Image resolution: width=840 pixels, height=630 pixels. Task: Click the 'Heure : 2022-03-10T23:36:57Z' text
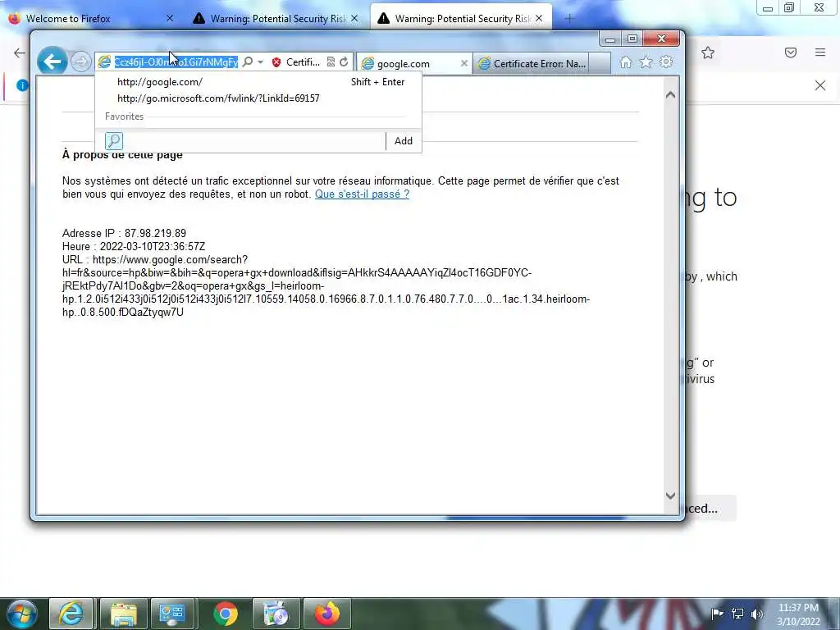tap(134, 246)
